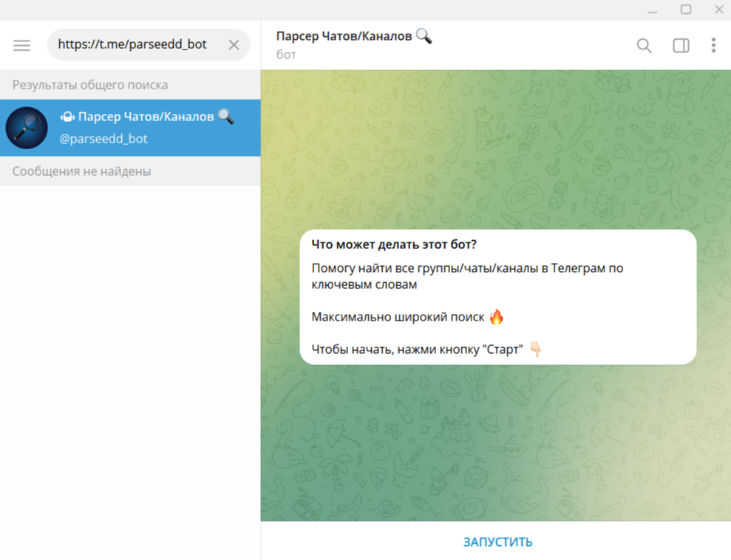This screenshot has width=731, height=560.
Task: Click the @parseedd_bot username text
Action: (103, 139)
